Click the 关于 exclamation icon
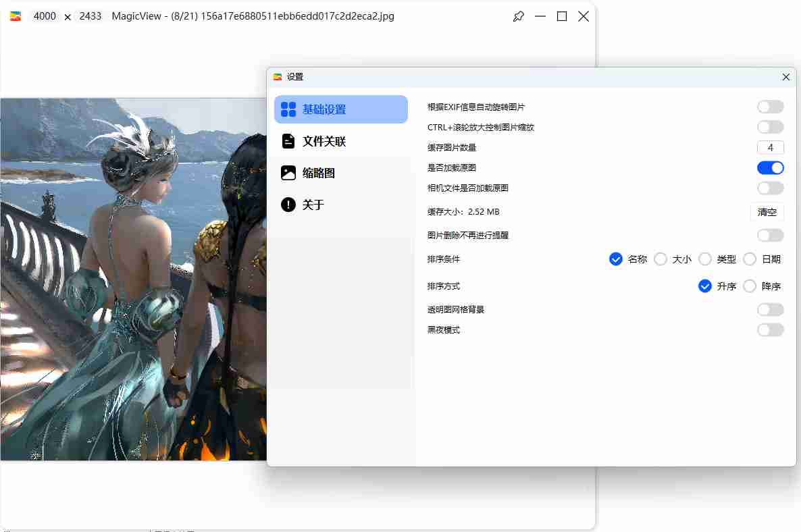The width and height of the screenshot is (801, 532). pyautogui.click(x=288, y=205)
